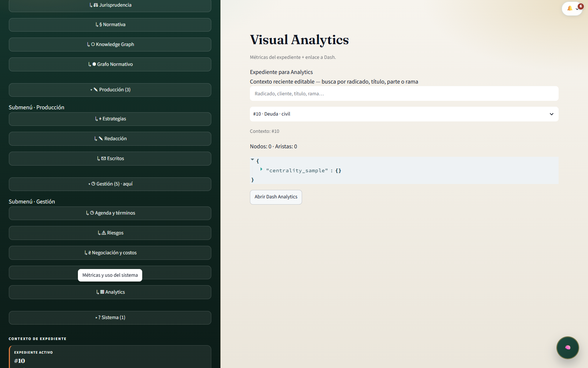Open the floating brain assistant button
Image resolution: width=588 pixels, height=368 pixels.
click(x=568, y=347)
